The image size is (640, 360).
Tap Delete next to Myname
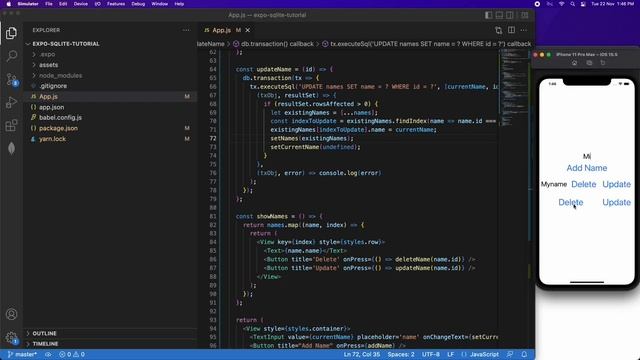click(x=584, y=184)
